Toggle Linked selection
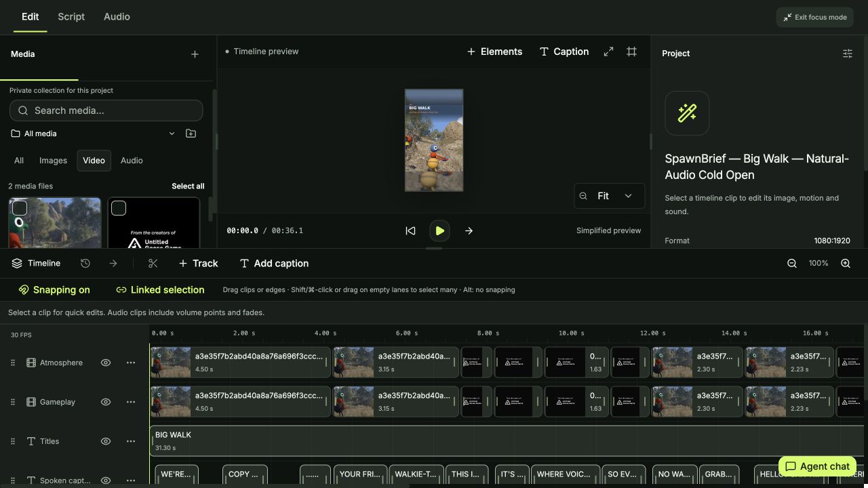This screenshot has width=868, height=488. pyautogui.click(x=160, y=289)
